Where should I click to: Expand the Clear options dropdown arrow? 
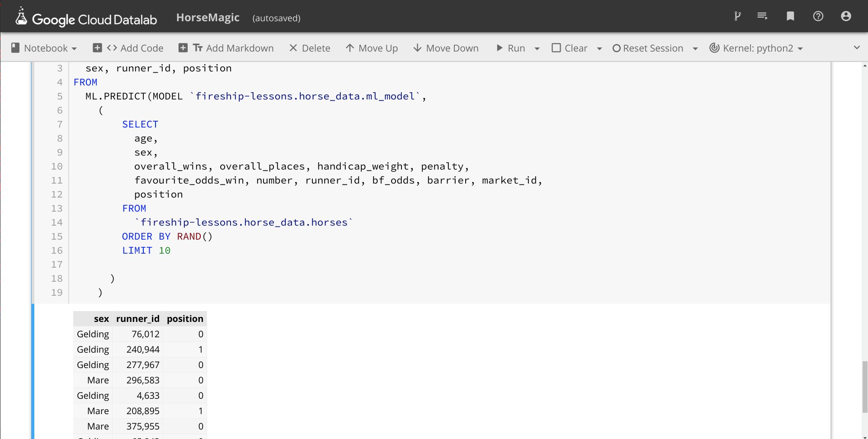click(599, 48)
